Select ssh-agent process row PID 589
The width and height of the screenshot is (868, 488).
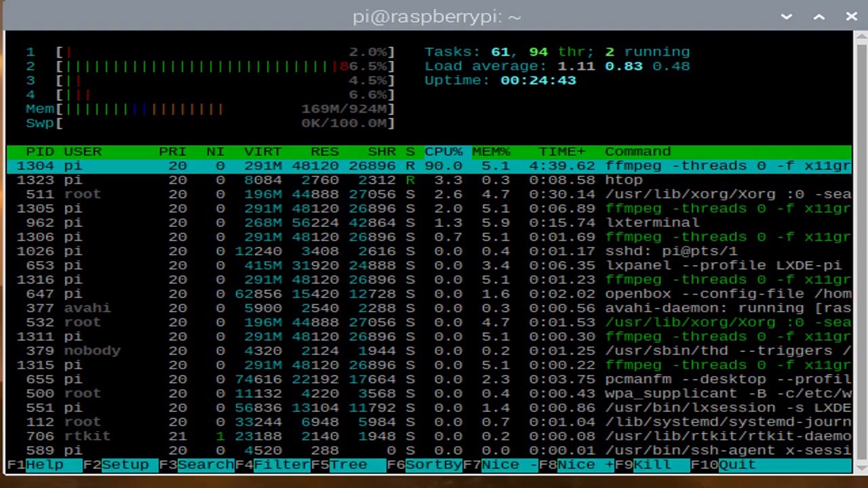[429, 451]
